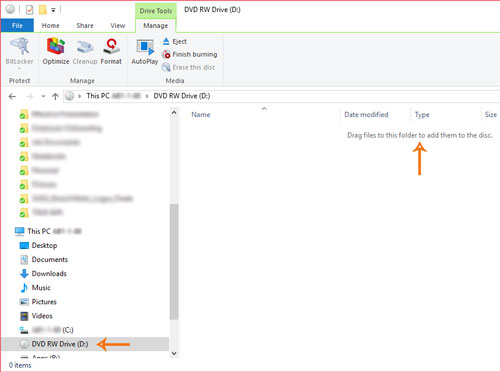Open Customize Quick Access Toolbar dropdown
This screenshot has width=500, height=372.
coord(53,10)
